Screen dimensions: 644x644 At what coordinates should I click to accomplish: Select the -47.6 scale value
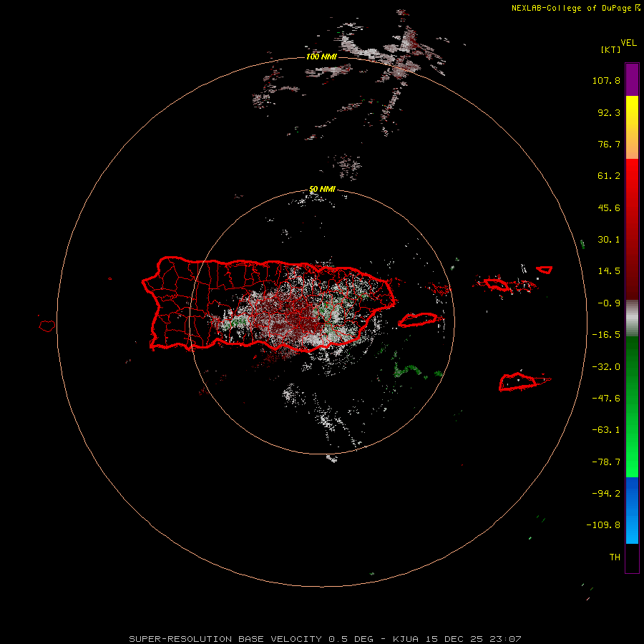(x=606, y=399)
